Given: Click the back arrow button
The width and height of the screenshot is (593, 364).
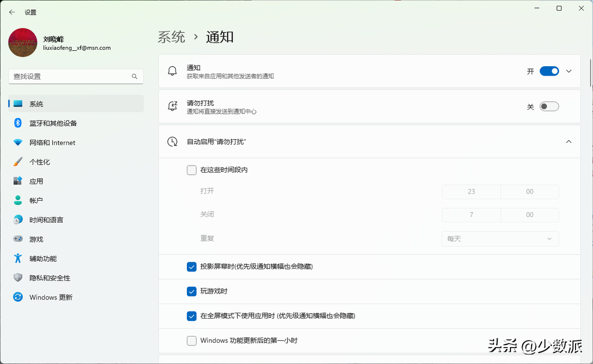Looking at the screenshot, I should coord(12,12).
